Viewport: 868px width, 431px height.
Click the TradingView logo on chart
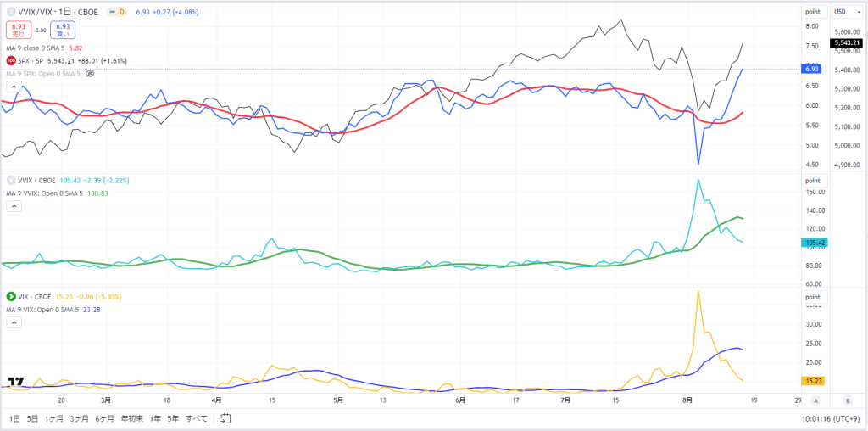[16, 381]
